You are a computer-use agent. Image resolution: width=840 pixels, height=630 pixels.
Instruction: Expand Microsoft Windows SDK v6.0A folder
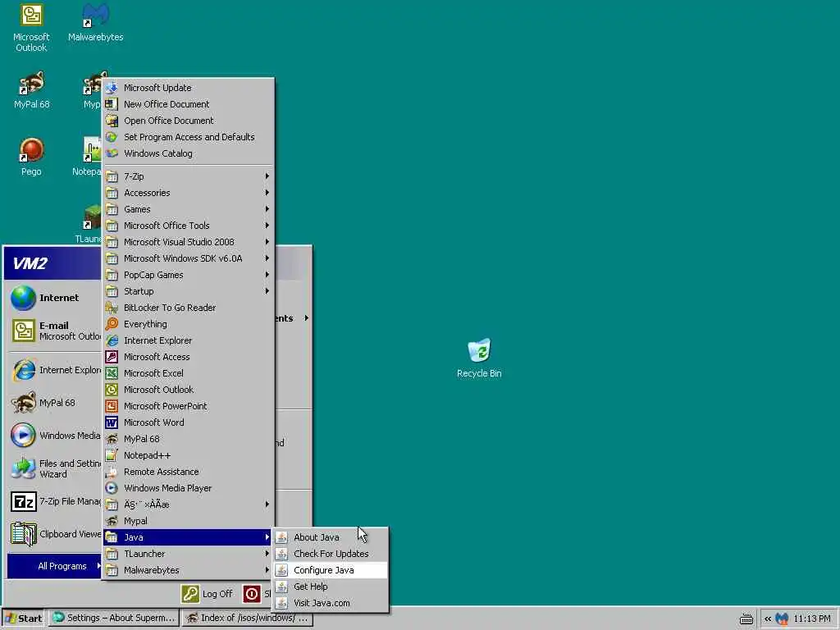pos(188,258)
